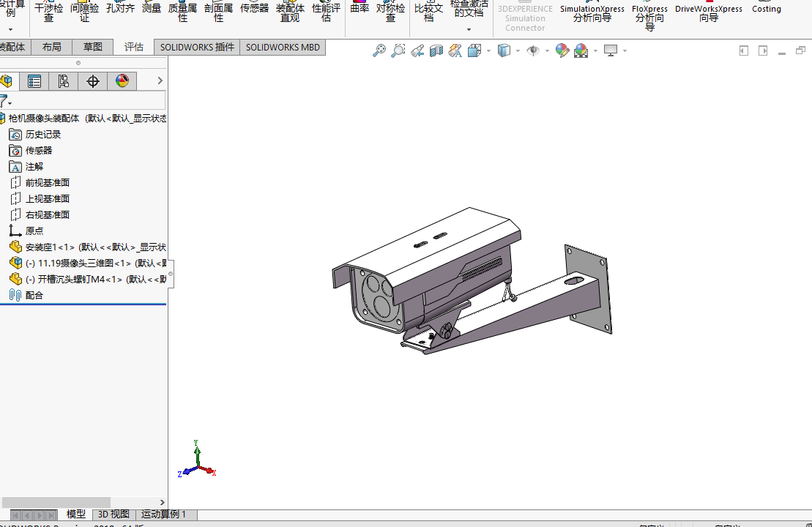Switch to the 草图 ribbon tab
The width and height of the screenshot is (812, 527).
click(x=93, y=47)
